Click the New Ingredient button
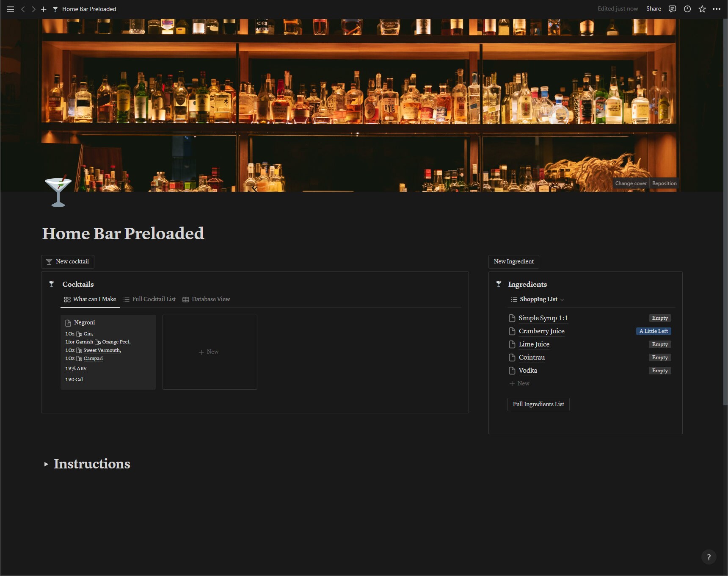The height and width of the screenshot is (576, 728). (514, 262)
